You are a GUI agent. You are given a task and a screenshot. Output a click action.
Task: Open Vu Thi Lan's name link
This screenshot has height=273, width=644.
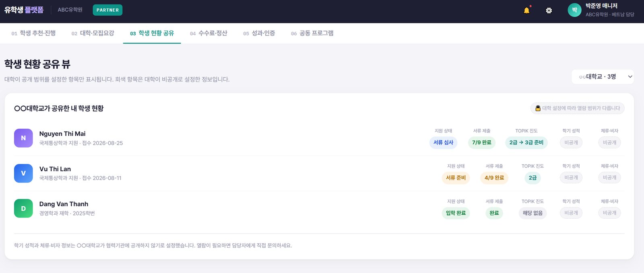tap(55, 169)
